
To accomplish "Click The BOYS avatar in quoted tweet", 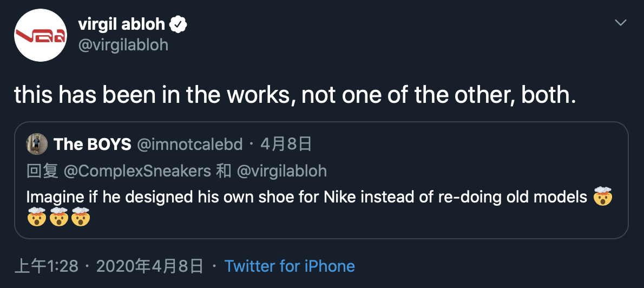I will (37, 144).
